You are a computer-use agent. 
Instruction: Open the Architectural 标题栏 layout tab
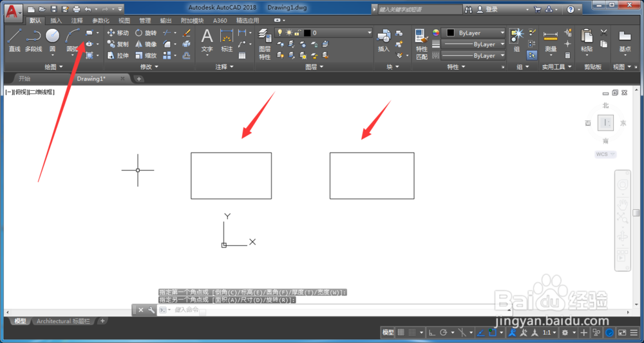[x=63, y=321]
